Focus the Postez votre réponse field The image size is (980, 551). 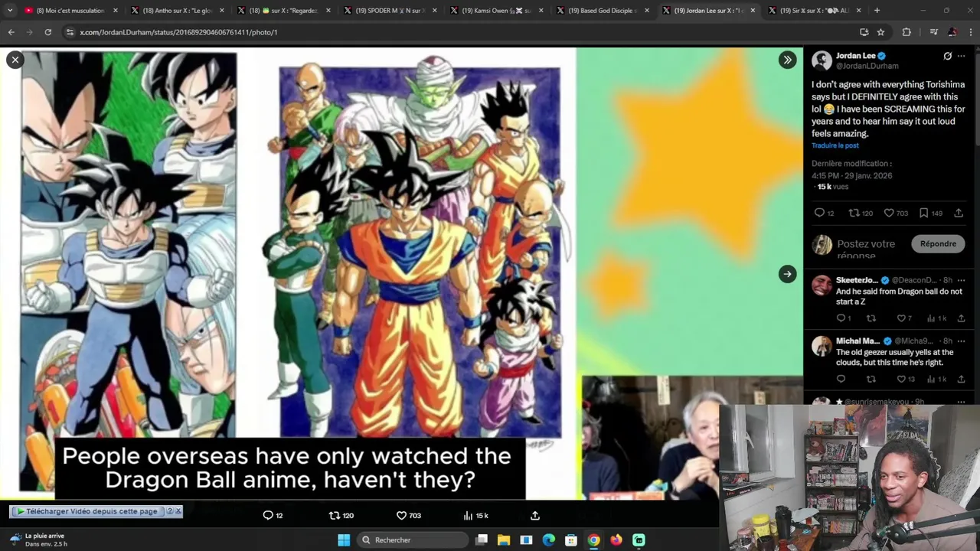866,249
